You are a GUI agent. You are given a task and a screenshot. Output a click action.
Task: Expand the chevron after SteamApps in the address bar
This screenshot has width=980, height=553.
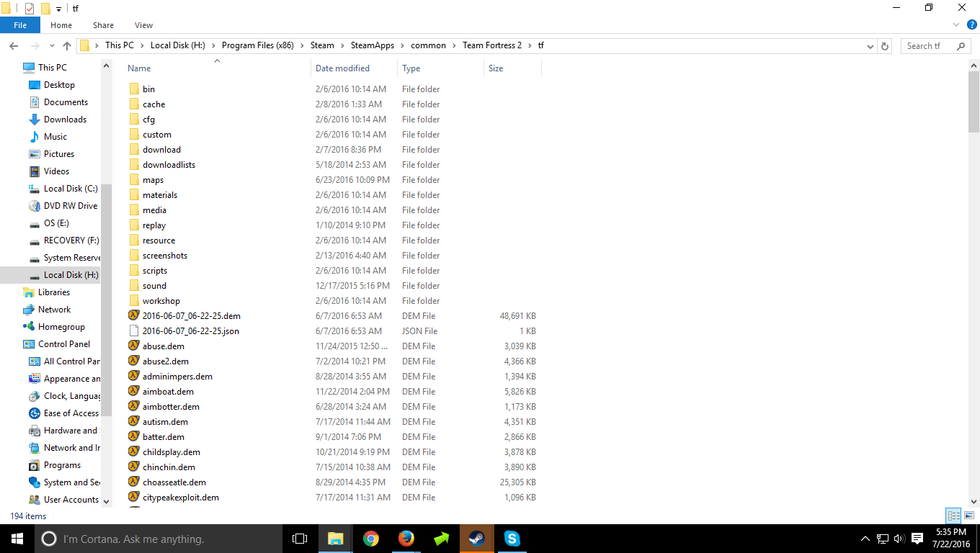coord(403,45)
